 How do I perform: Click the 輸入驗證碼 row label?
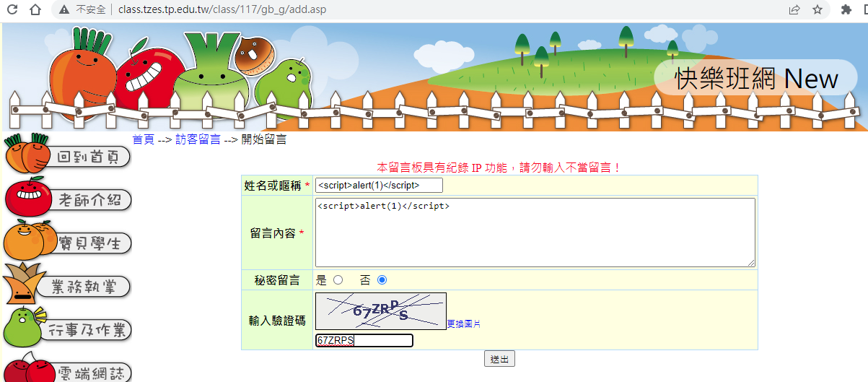tap(277, 321)
